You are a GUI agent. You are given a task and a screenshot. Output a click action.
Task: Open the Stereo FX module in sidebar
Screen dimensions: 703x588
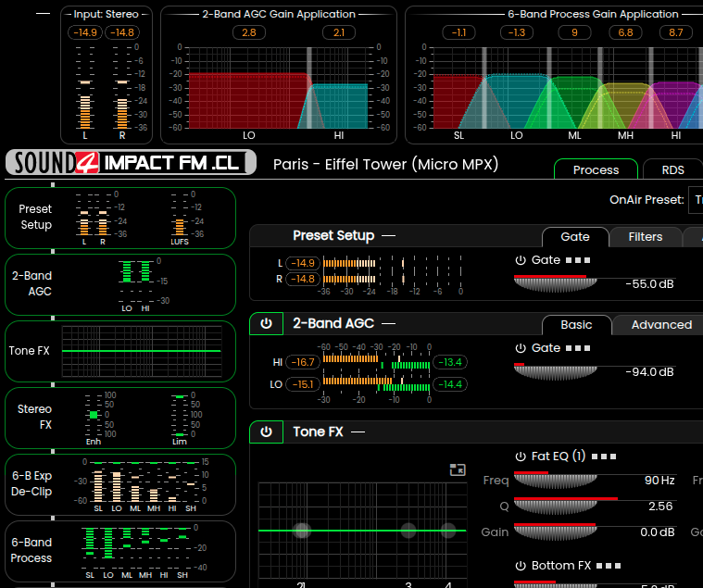pos(120,418)
